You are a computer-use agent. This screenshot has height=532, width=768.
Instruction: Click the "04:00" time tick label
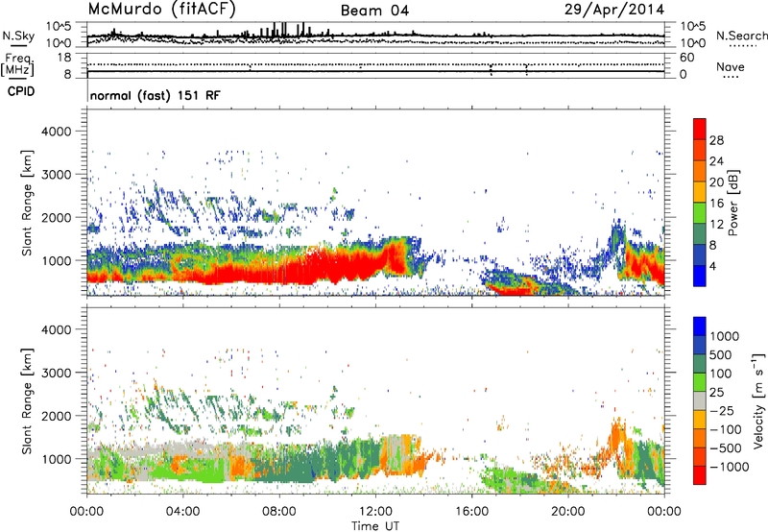[x=182, y=512]
